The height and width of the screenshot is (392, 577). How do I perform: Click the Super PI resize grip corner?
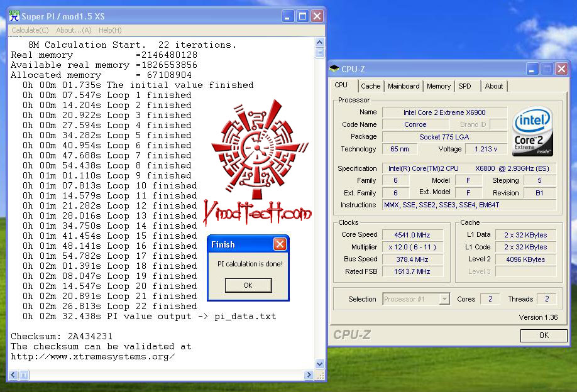[320, 375]
